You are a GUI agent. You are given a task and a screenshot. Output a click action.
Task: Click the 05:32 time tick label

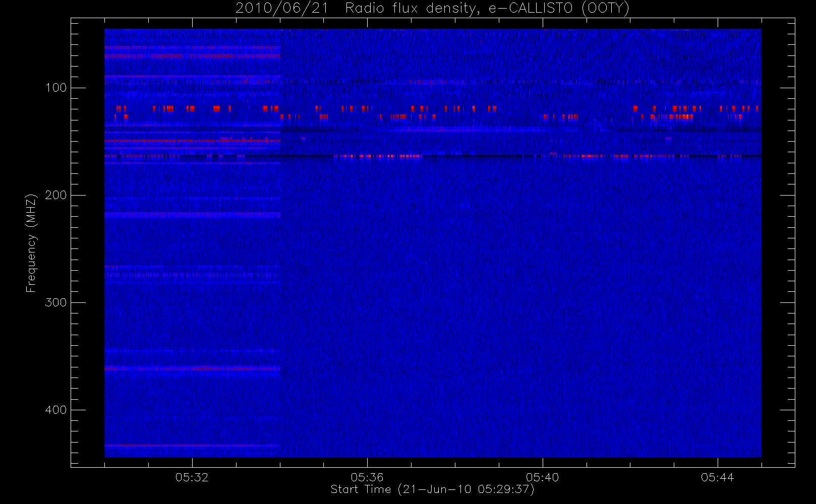coord(192,477)
